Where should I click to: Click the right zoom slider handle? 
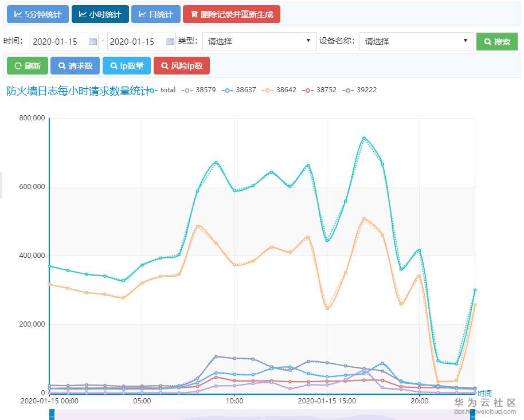point(473,417)
